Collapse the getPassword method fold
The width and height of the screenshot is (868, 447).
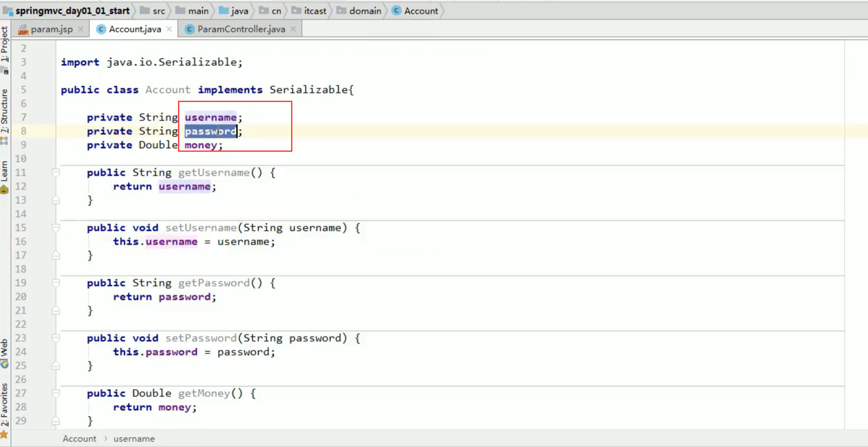[x=56, y=283]
